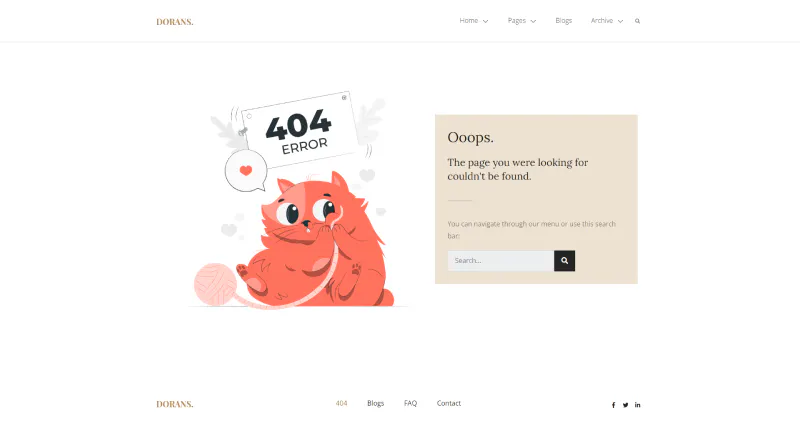Screen dimensions: 800x421
Task: Open the Twitter profile footer icon
Action: click(x=626, y=405)
